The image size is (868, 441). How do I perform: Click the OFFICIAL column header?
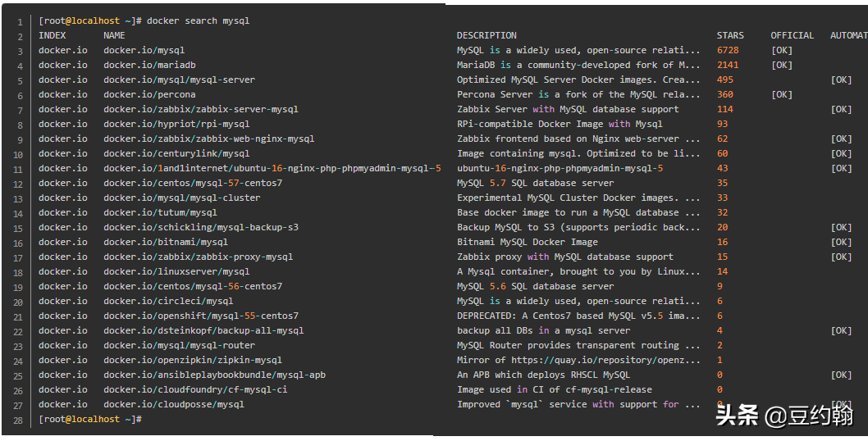click(793, 35)
